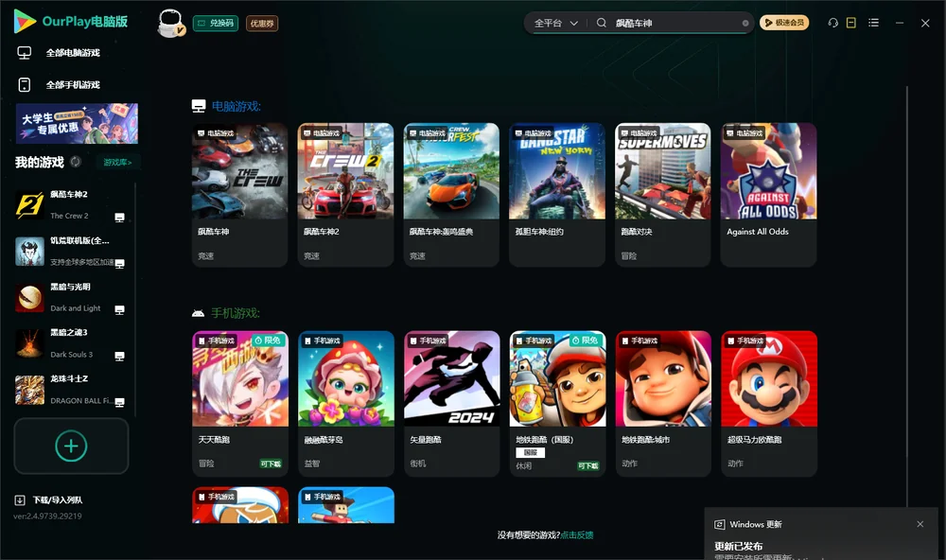Click 可下载 tag on 天天酷跑 card
946x560 pixels.
point(271,464)
